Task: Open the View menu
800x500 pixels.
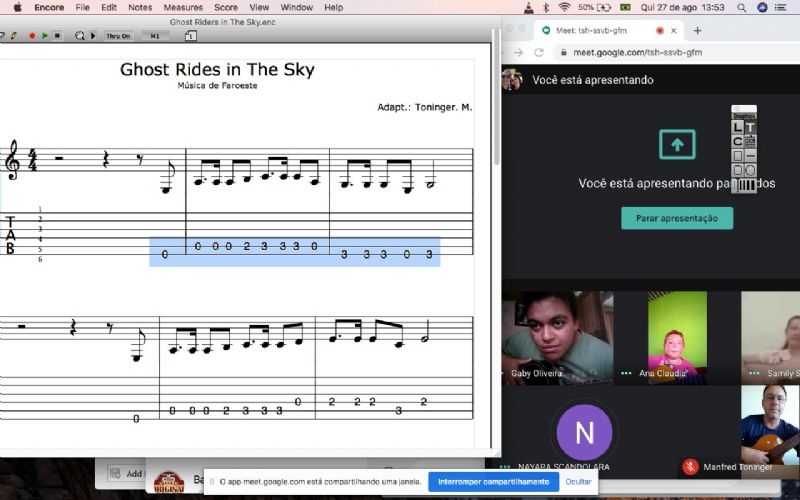Action: pyautogui.click(x=259, y=7)
